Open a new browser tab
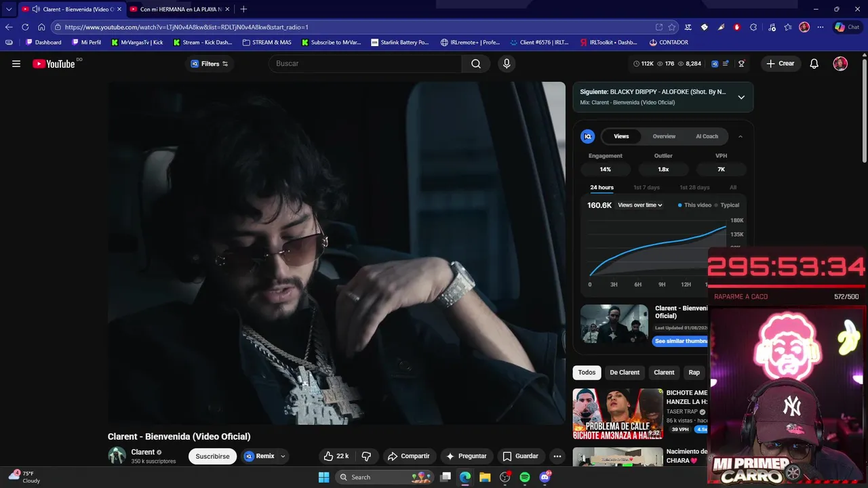868x488 pixels. [x=243, y=9]
